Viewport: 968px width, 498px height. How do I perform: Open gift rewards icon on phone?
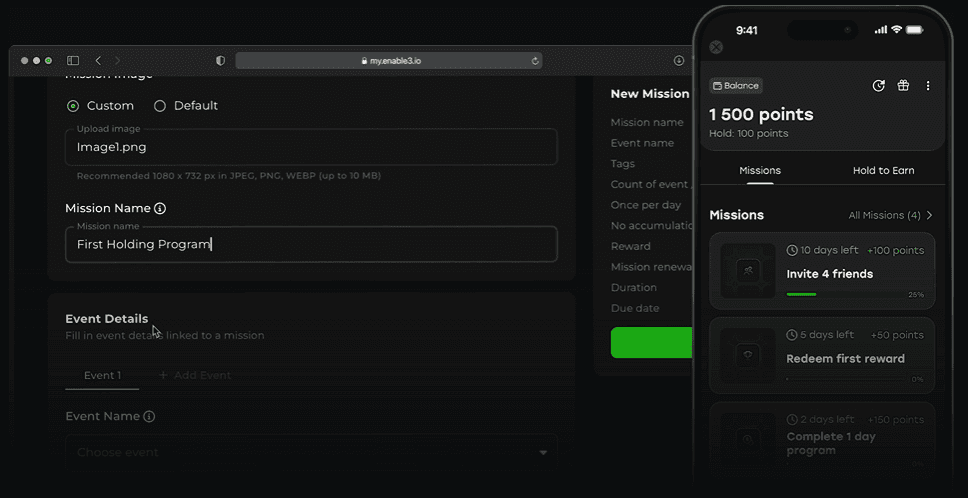click(x=903, y=86)
